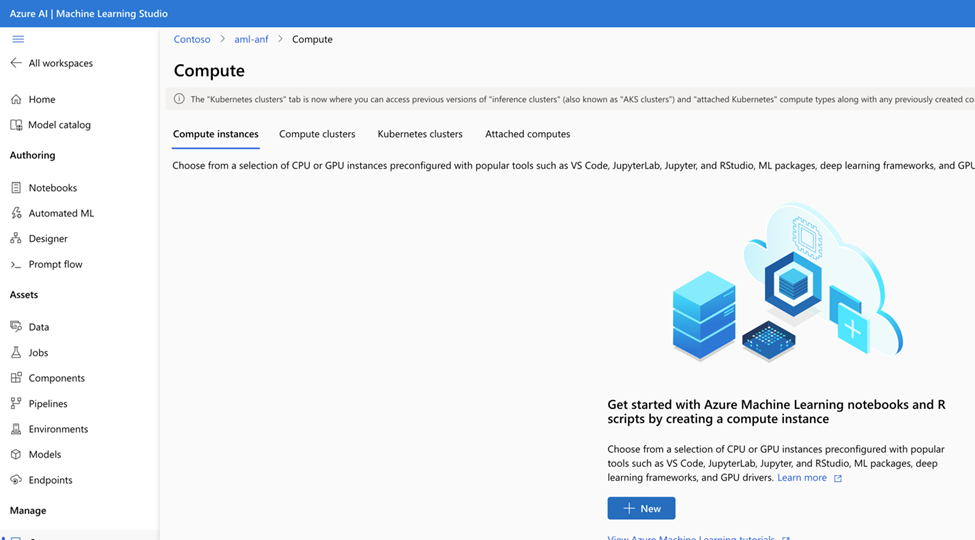Click the aml-anf breadcrumb link
The height and width of the screenshot is (540, 975).
251,39
